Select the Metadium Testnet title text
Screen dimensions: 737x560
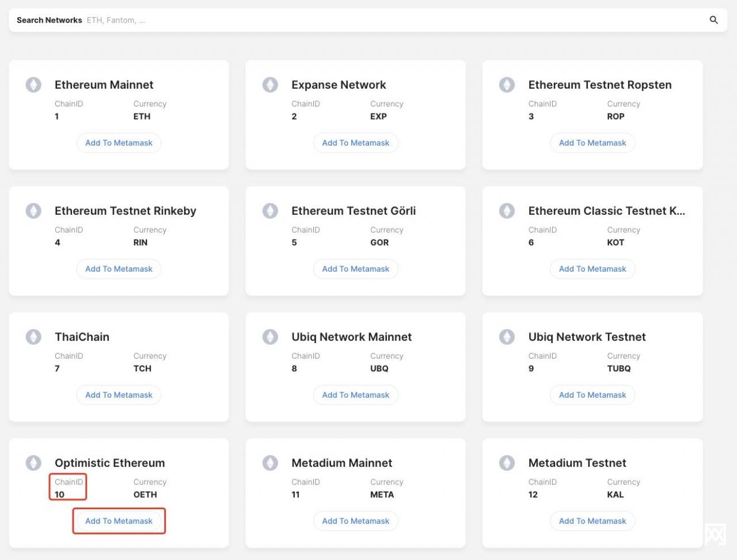coord(578,463)
